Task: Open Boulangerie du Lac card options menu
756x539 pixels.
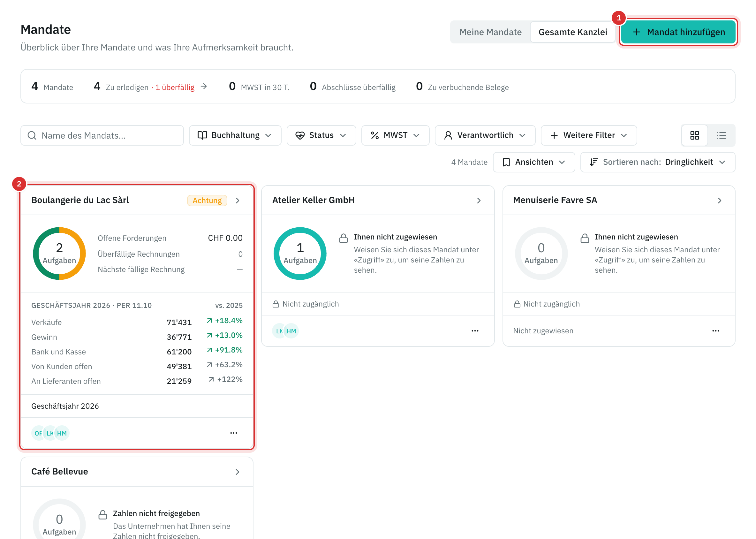Action: tap(234, 433)
